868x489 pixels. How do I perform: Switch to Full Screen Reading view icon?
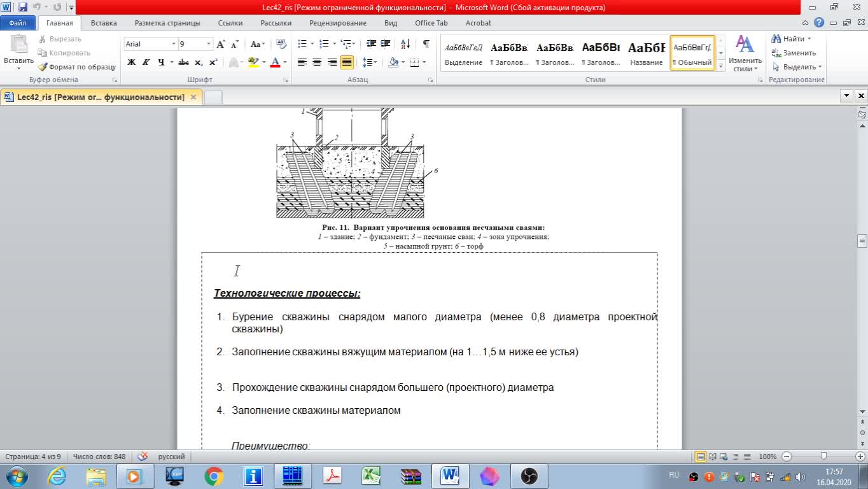pyautogui.click(x=713, y=457)
